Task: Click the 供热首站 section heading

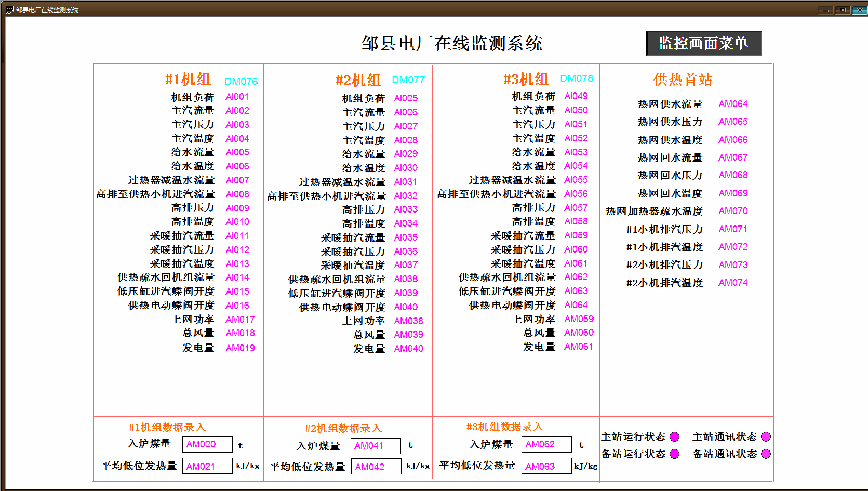Action: coord(683,79)
